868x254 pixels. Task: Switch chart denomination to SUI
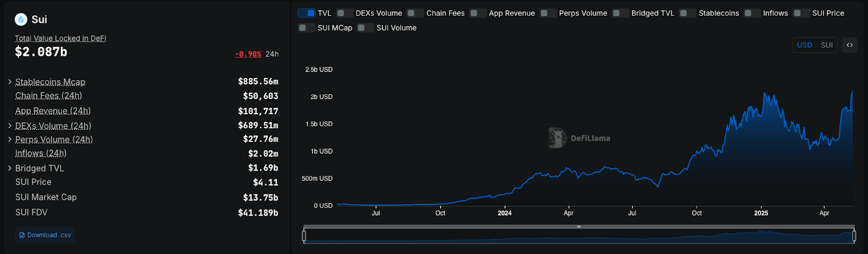[x=826, y=45]
